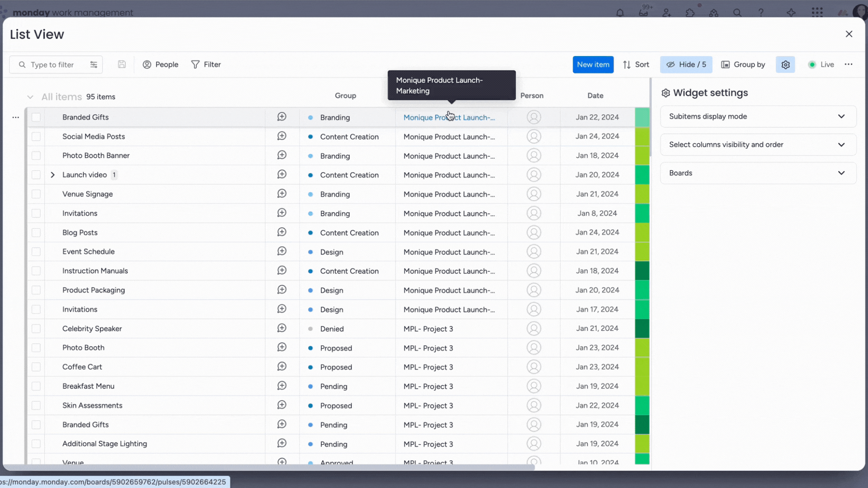
Task: Tick checkbox for Launch video row
Action: [36, 175]
